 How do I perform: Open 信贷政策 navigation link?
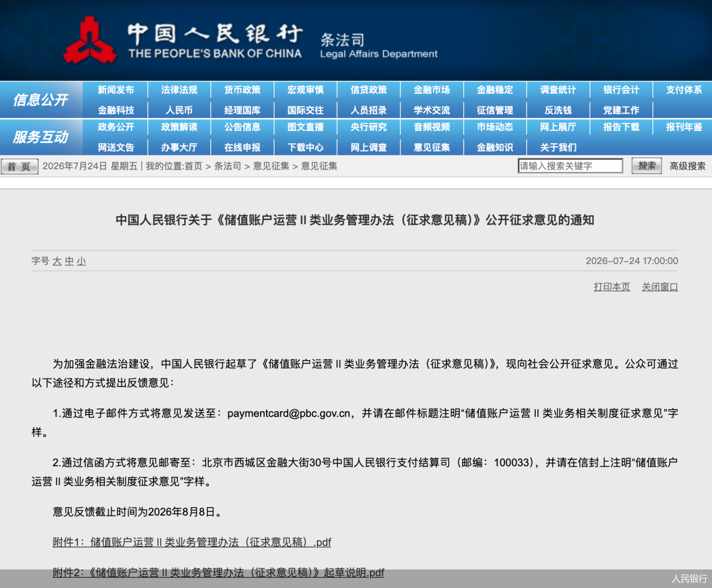coord(368,90)
